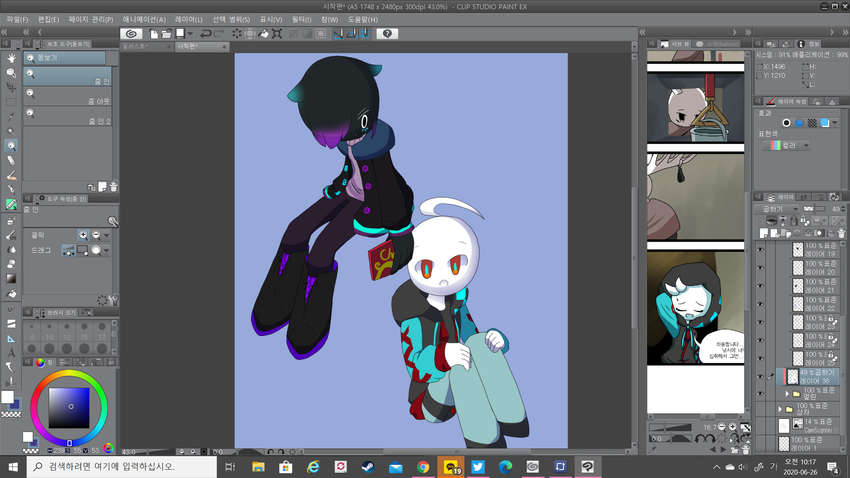The height and width of the screenshot is (478, 850).
Task: Hide layer 22 with its eye icon
Action: click(x=760, y=304)
